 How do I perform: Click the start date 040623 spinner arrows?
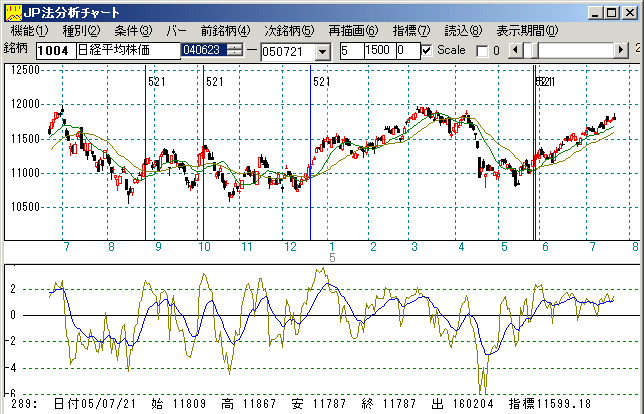pos(234,50)
